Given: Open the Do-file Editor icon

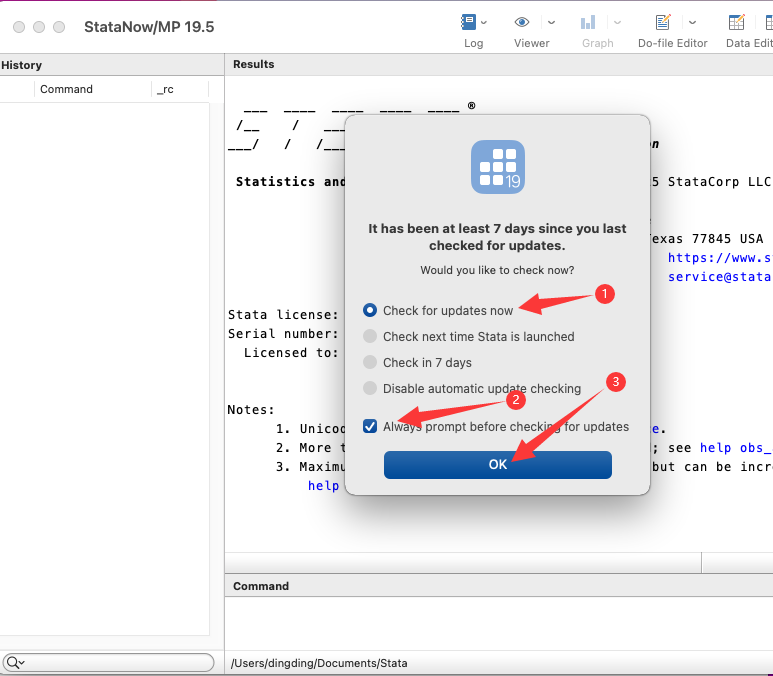Looking at the screenshot, I should (663, 22).
